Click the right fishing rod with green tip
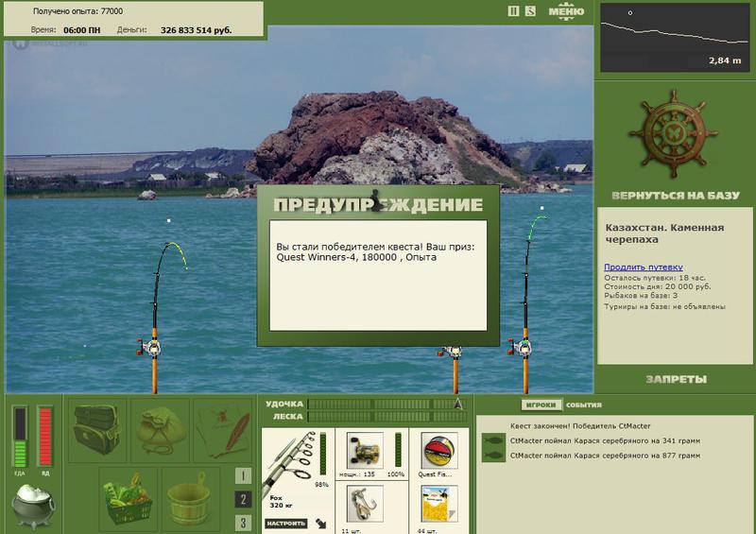Image resolution: width=756 pixels, height=534 pixels. pos(526,304)
